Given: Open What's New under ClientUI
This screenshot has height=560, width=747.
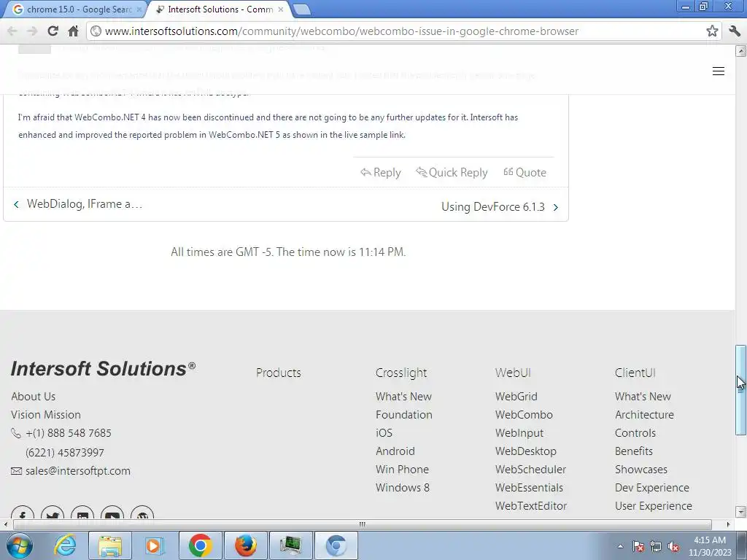Looking at the screenshot, I should (x=643, y=397).
